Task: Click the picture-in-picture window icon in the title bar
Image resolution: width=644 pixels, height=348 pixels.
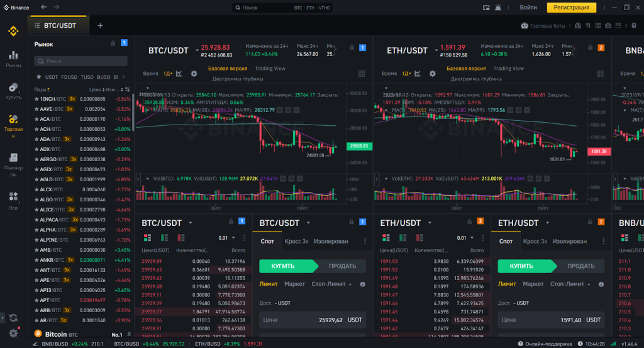Action: [486, 8]
